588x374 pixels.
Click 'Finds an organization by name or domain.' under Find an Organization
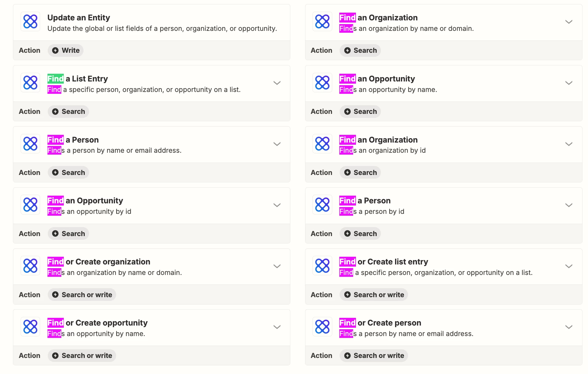click(x=406, y=28)
